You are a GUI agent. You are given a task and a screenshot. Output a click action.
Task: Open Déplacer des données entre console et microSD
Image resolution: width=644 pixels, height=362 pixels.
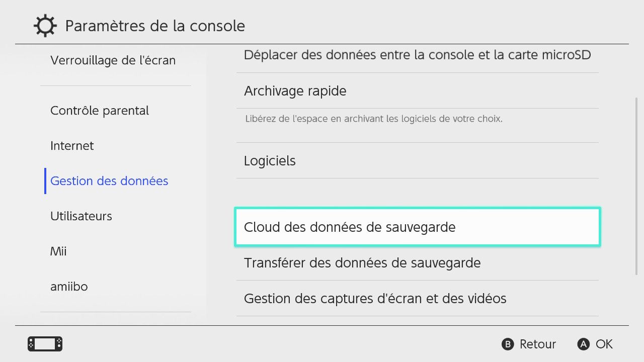418,55
